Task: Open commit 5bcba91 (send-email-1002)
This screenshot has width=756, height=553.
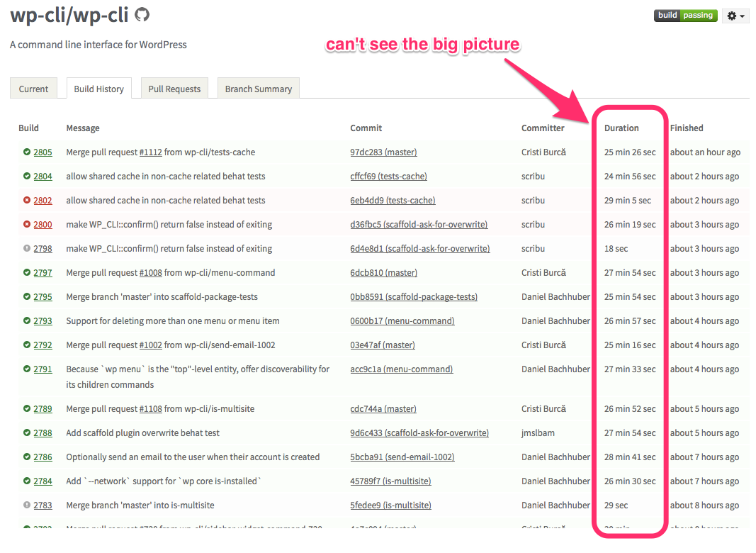Action: coord(402,457)
